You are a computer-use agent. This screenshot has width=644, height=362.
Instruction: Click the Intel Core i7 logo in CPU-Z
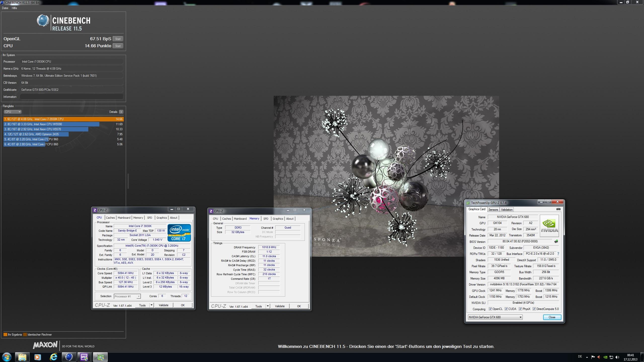tap(179, 233)
